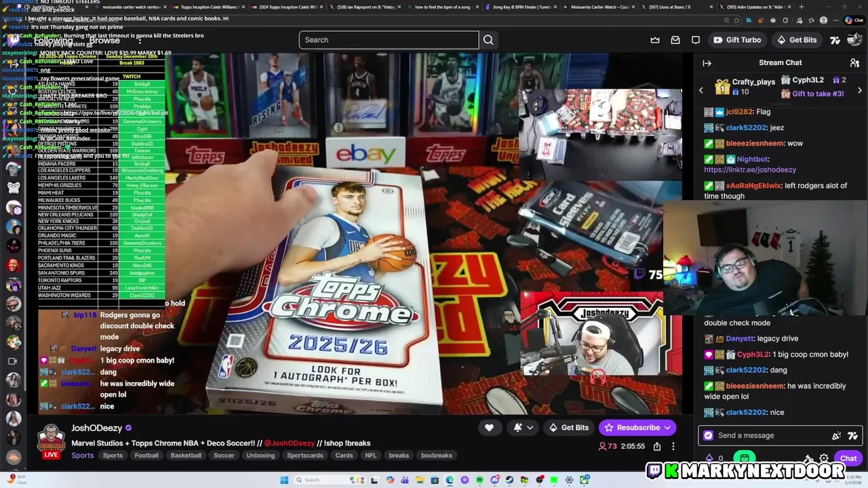This screenshot has height=488, width=868.
Task: Select the Basketball tag
Action: point(186,455)
